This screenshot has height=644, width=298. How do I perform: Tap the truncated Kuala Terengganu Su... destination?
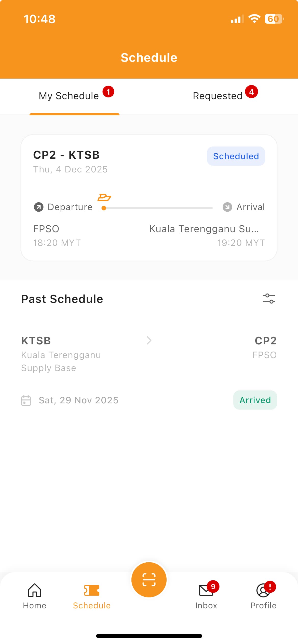(x=204, y=229)
